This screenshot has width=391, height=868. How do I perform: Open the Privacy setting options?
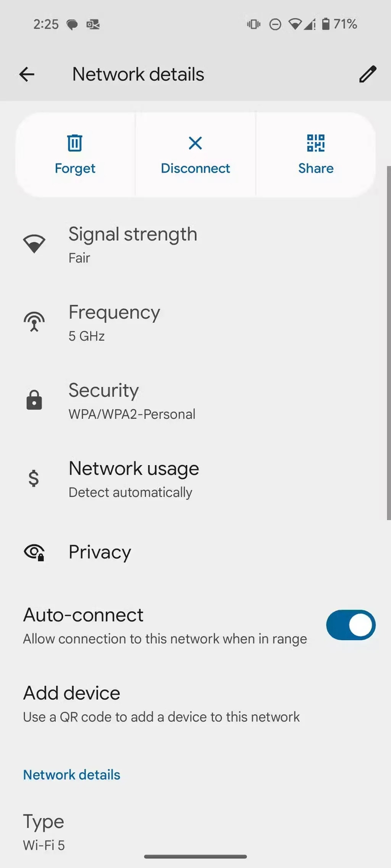coord(100,552)
